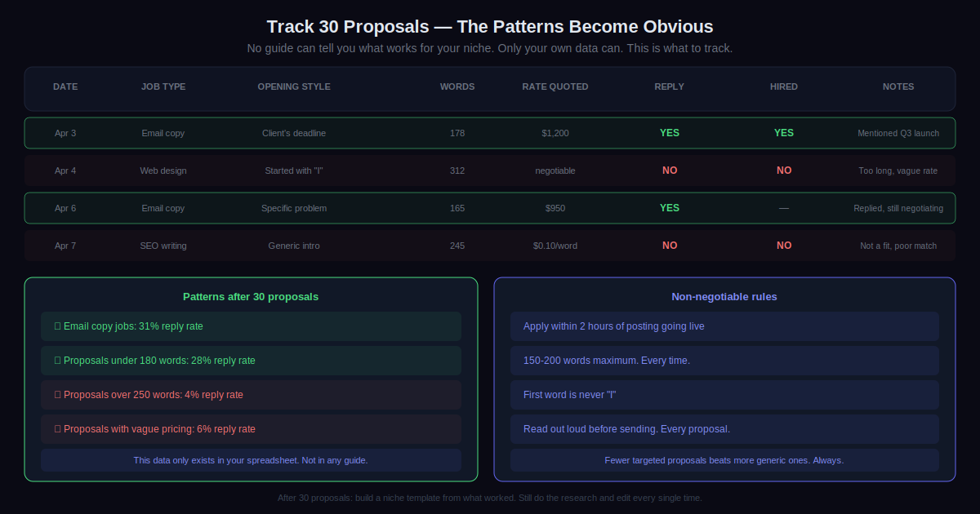
Task: Click the icon beside vague pricing pattern
Action: click(x=57, y=429)
